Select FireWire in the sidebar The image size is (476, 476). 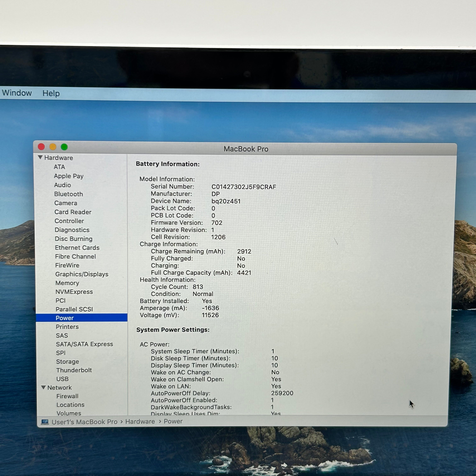tap(67, 265)
